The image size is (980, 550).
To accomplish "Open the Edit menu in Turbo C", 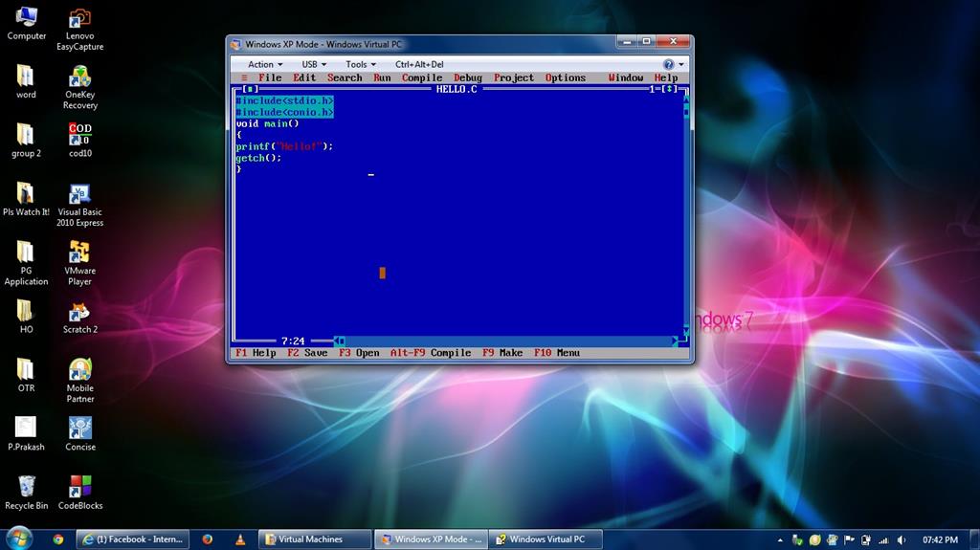I will coord(304,77).
